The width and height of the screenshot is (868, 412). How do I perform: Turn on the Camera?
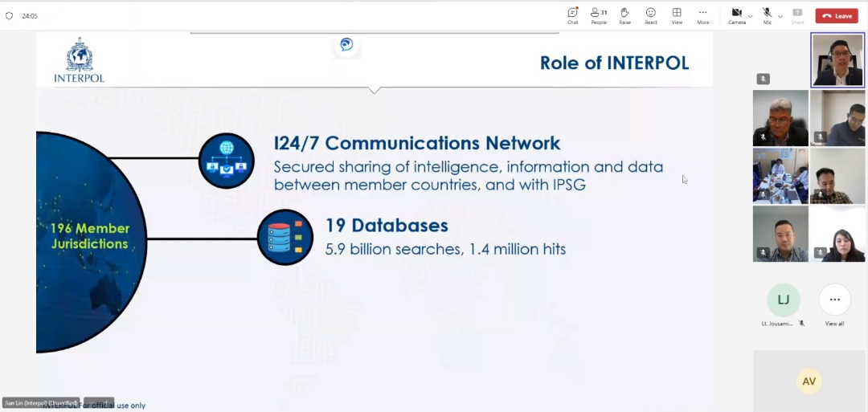[736, 15]
